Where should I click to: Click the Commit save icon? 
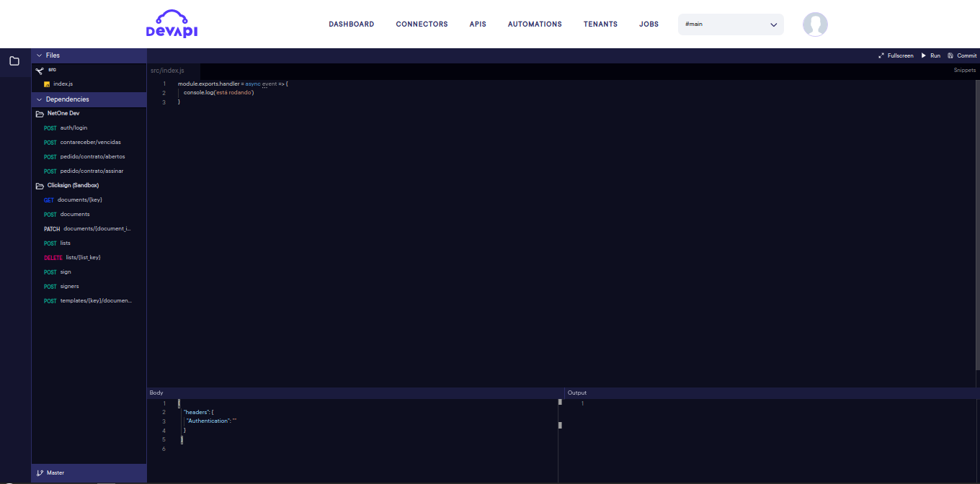click(950, 55)
